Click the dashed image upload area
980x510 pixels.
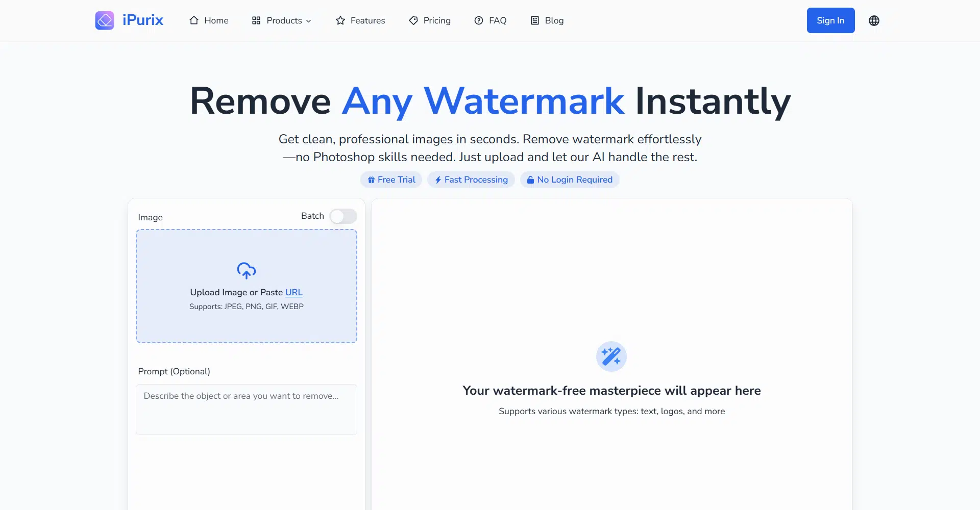pos(247,286)
